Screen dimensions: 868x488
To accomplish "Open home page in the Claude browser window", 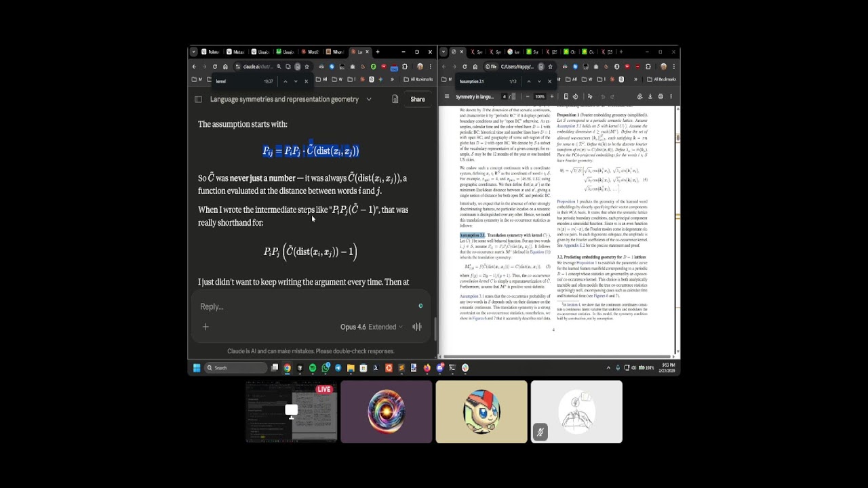I will point(224,66).
